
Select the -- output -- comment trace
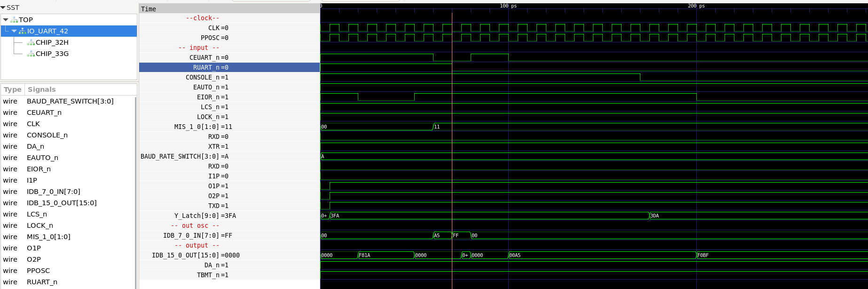(197, 245)
